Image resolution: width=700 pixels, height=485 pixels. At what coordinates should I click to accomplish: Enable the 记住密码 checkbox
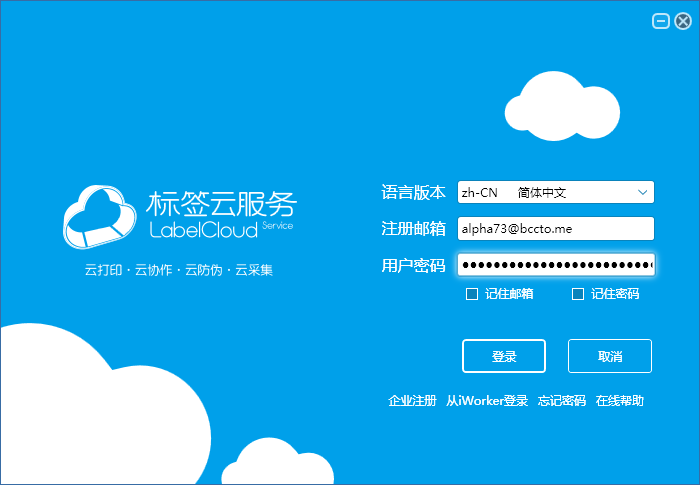(x=578, y=294)
